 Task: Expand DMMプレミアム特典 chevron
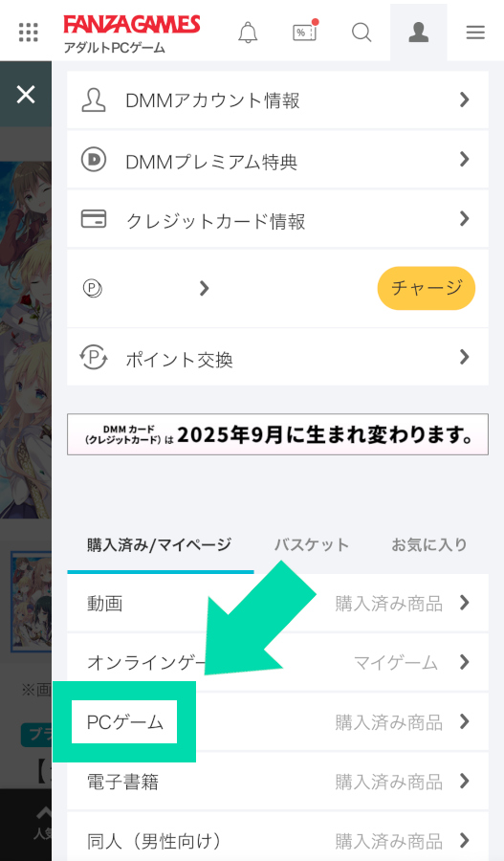[465, 159]
